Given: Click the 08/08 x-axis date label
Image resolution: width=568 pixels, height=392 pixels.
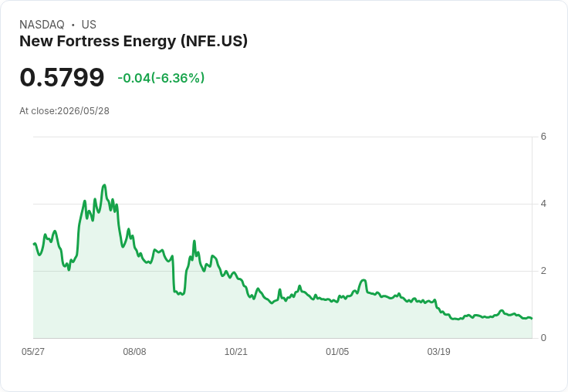Looking at the screenshot, I should click(134, 352).
